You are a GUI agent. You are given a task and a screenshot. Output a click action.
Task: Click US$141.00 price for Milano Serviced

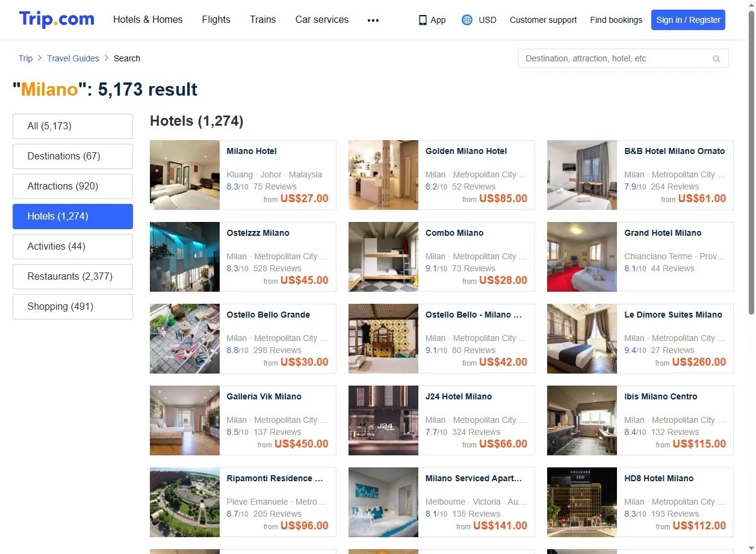500,526
